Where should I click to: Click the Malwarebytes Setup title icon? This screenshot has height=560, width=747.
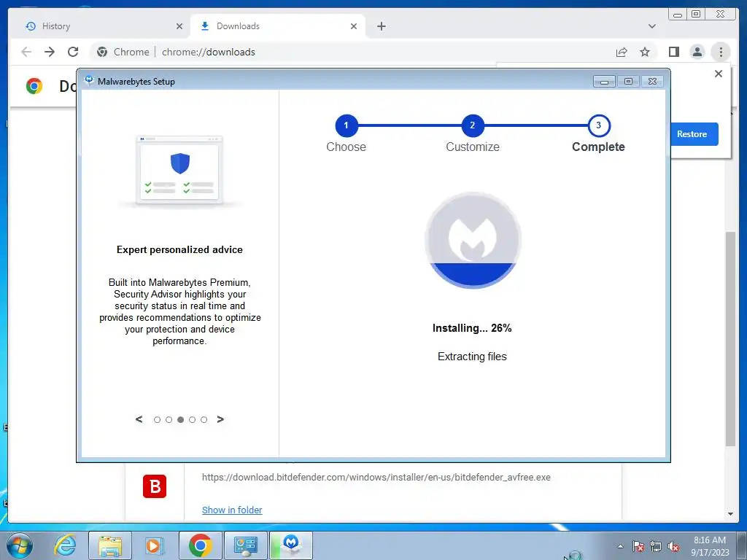click(88, 81)
